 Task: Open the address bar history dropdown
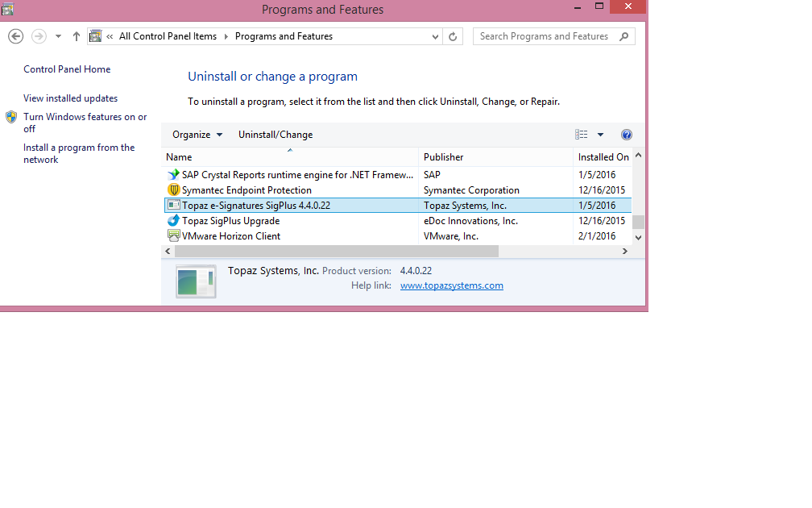(435, 35)
